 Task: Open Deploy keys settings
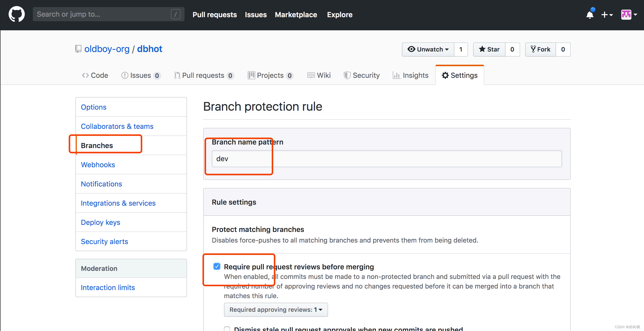click(131, 222)
